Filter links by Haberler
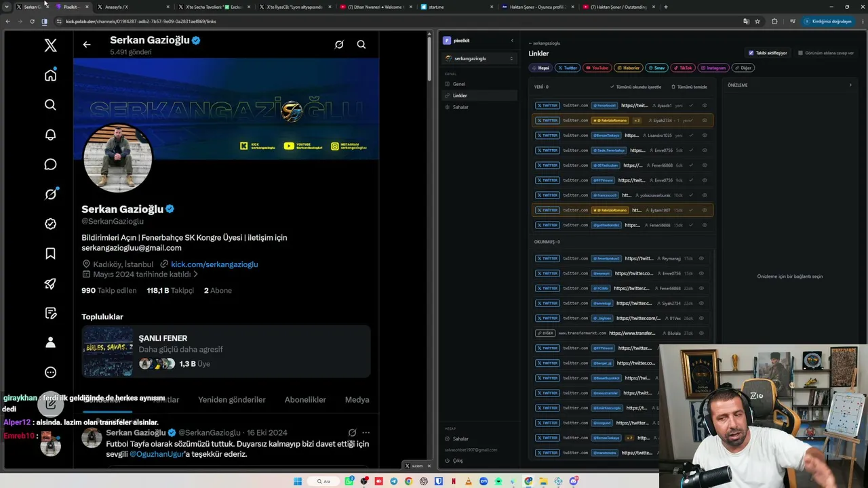 tap(628, 68)
